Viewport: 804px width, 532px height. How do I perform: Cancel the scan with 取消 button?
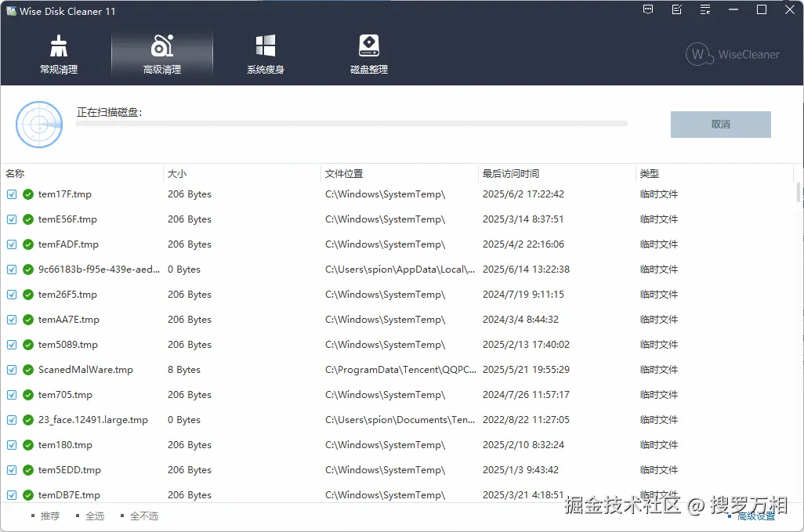[x=720, y=125]
